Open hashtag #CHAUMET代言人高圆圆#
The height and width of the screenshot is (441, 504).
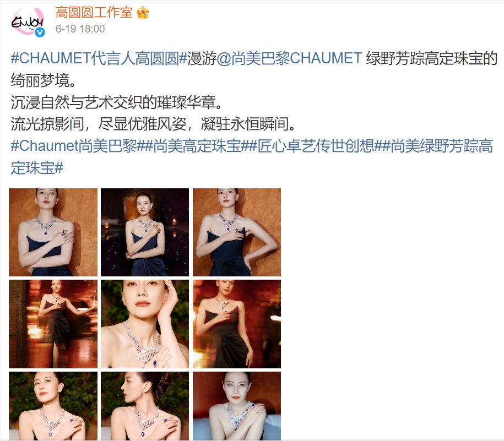click(99, 58)
